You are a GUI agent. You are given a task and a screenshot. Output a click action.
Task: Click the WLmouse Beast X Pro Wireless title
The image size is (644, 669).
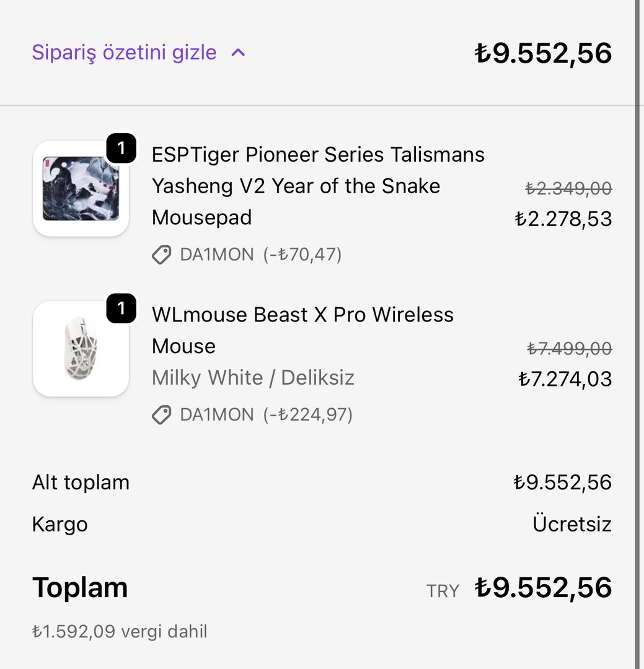pos(302,330)
